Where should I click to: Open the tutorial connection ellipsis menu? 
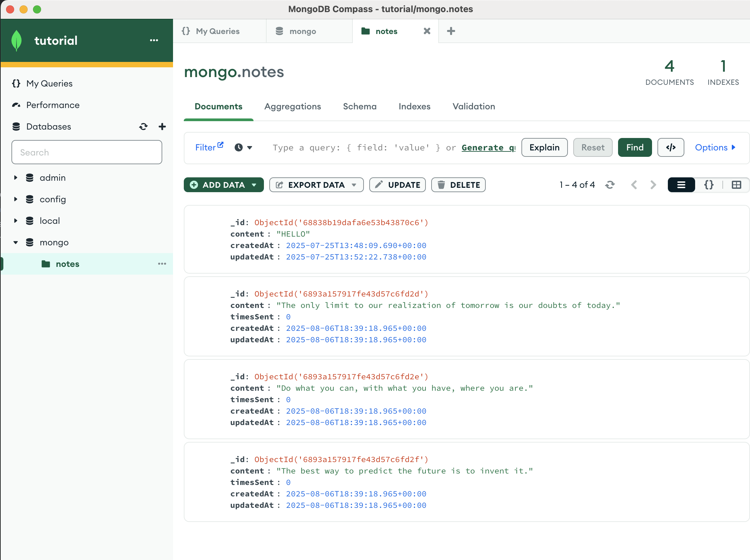154,40
